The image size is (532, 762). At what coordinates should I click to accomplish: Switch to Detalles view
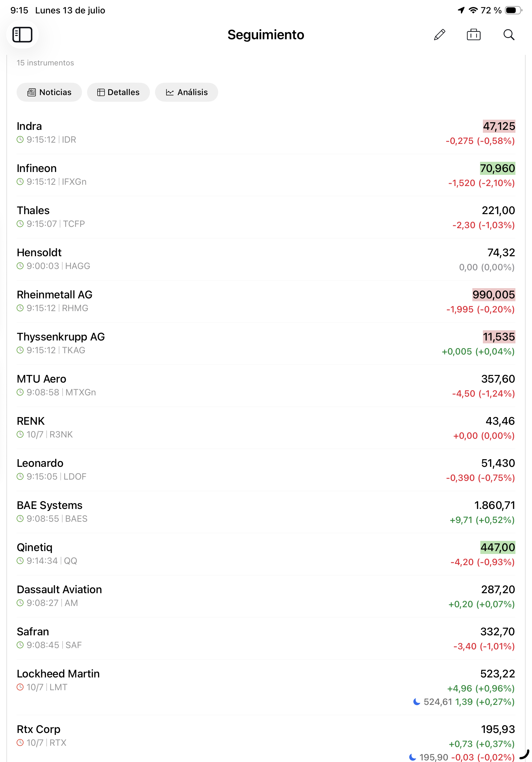(x=118, y=92)
